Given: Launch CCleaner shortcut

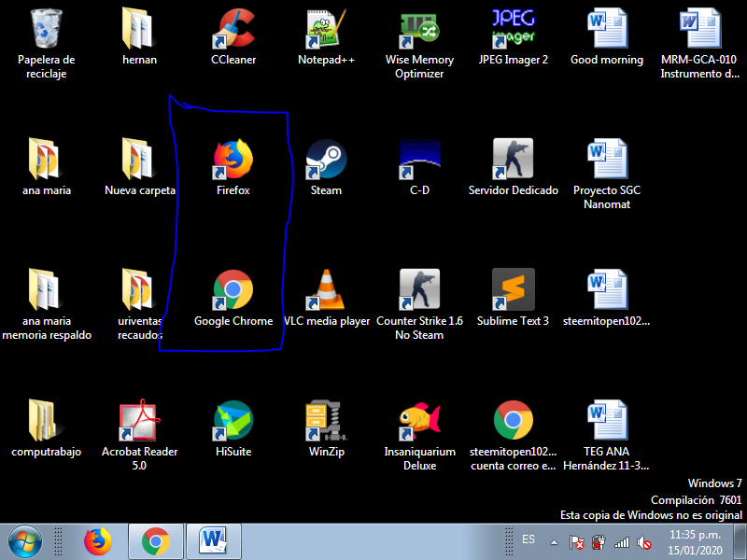Looking at the screenshot, I should pyautogui.click(x=233, y=30).
